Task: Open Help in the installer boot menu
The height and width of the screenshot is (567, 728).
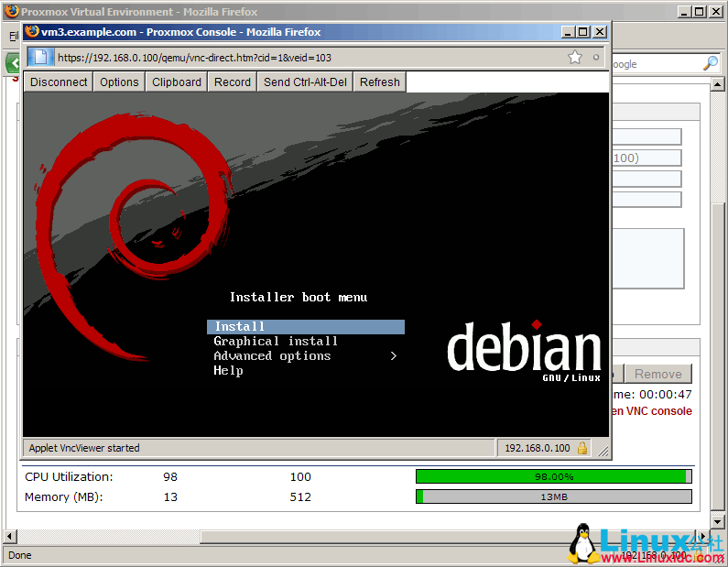Action: (x=228, y=371)
